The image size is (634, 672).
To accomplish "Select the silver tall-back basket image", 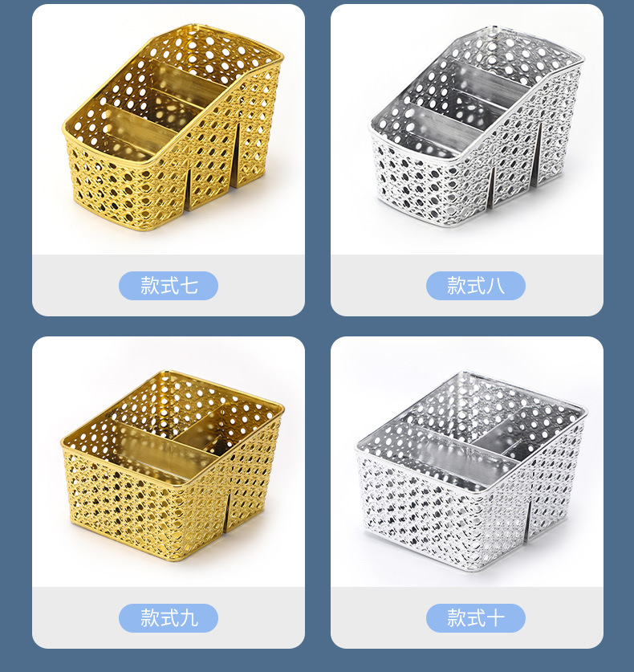I will 476,128.
